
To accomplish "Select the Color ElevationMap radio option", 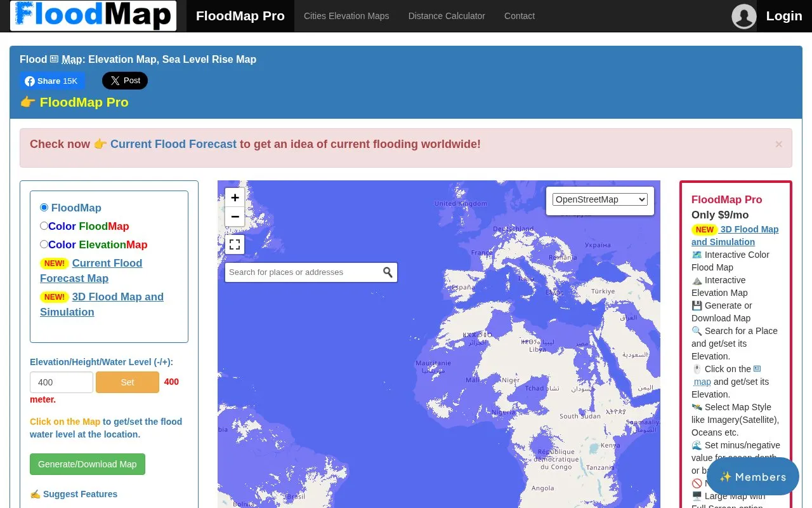I will coord(44,244).
